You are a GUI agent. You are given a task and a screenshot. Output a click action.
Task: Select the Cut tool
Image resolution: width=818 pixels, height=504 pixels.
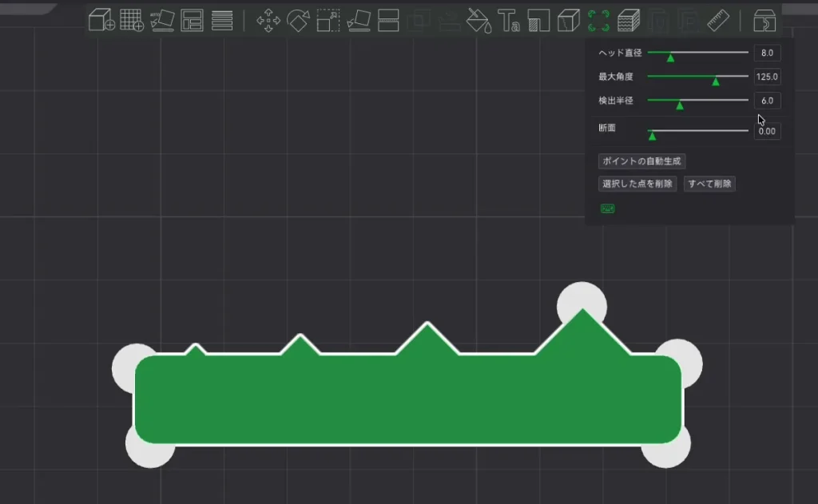click(389, 21)
